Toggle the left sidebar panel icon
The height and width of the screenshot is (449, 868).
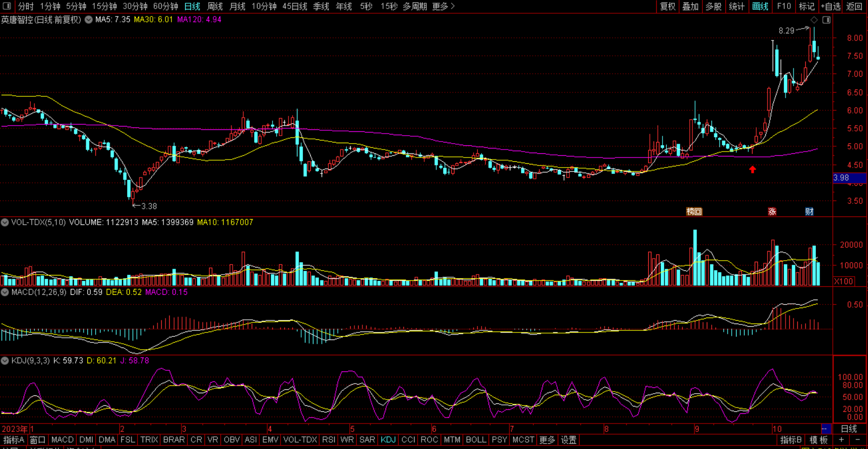(7, 6)
